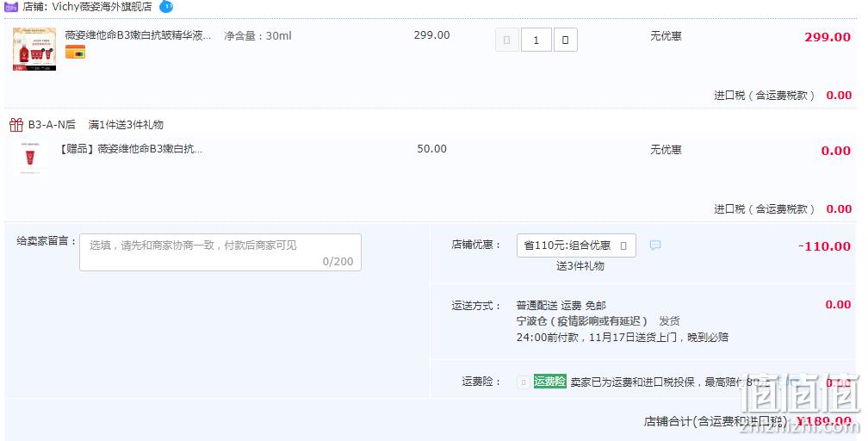
Task: Select the 送3件礼物 note under discount
Action: [580, 266]
